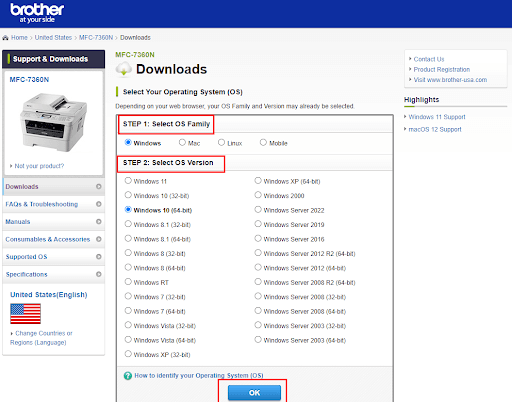This screenshot has width=512, height=402.
Task: Select Windows 8.1 (64-bit) radio button
Action: pyautogui.click(x=128, y=239)
